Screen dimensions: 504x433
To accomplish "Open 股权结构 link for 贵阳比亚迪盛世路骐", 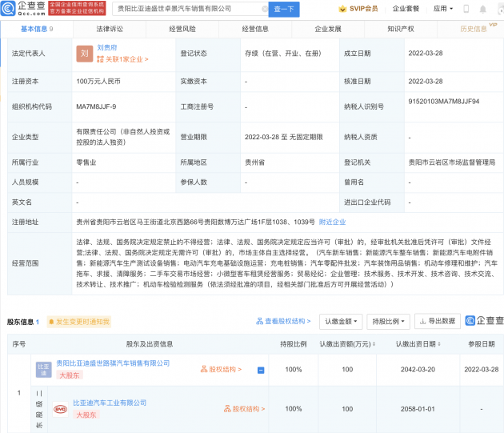I will 221,369.
